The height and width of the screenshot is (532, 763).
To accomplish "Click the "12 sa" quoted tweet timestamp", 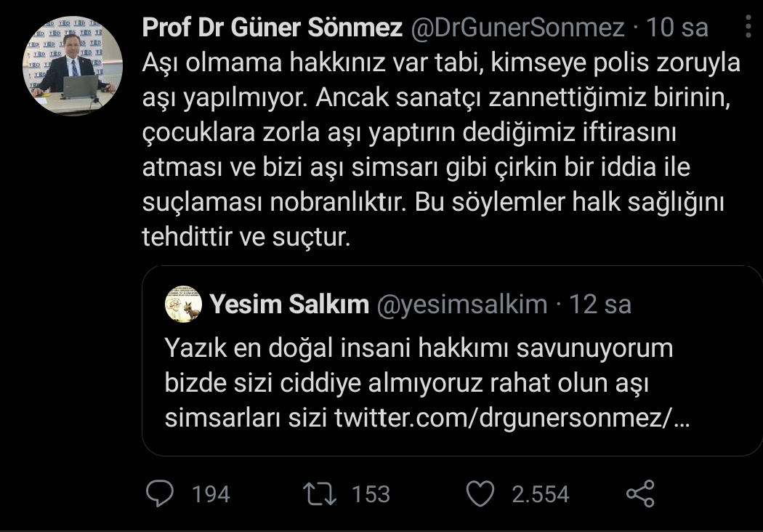I will 599,305.
